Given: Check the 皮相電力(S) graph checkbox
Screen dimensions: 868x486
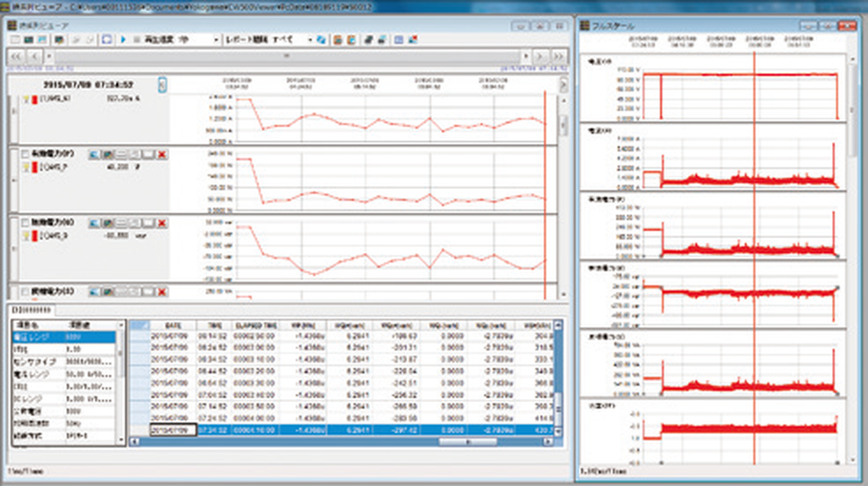Looking at the screenshot, I should tap(25, 291).
